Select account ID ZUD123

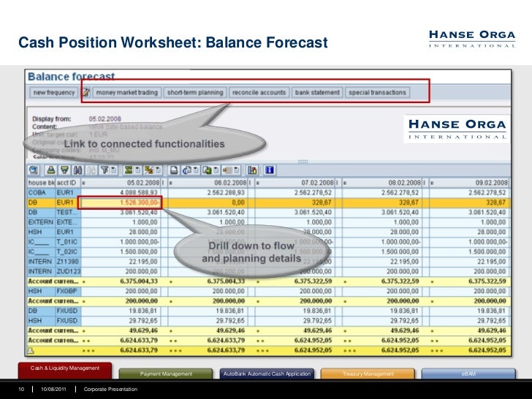pos(68,271)
